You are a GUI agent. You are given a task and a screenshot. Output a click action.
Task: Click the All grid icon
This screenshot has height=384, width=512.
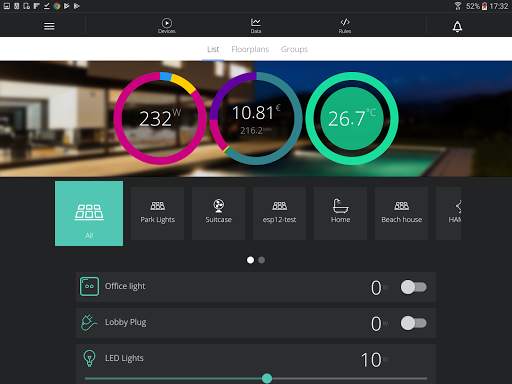pyautogui.click(x=89, y=212)
